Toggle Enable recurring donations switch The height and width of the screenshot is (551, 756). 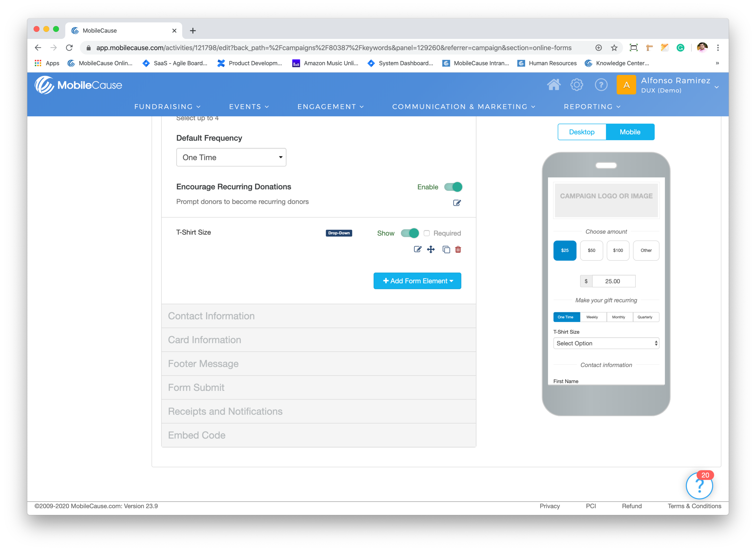pos(453,187)
